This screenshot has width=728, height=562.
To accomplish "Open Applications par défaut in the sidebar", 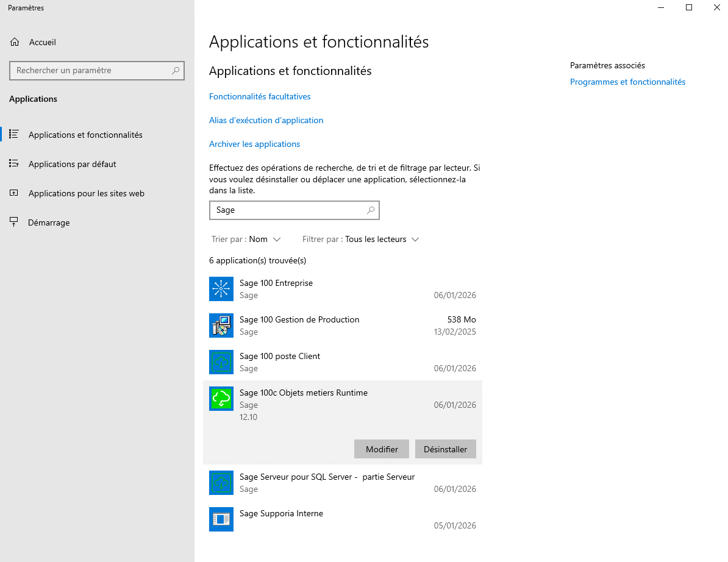I will click(72, 164).
